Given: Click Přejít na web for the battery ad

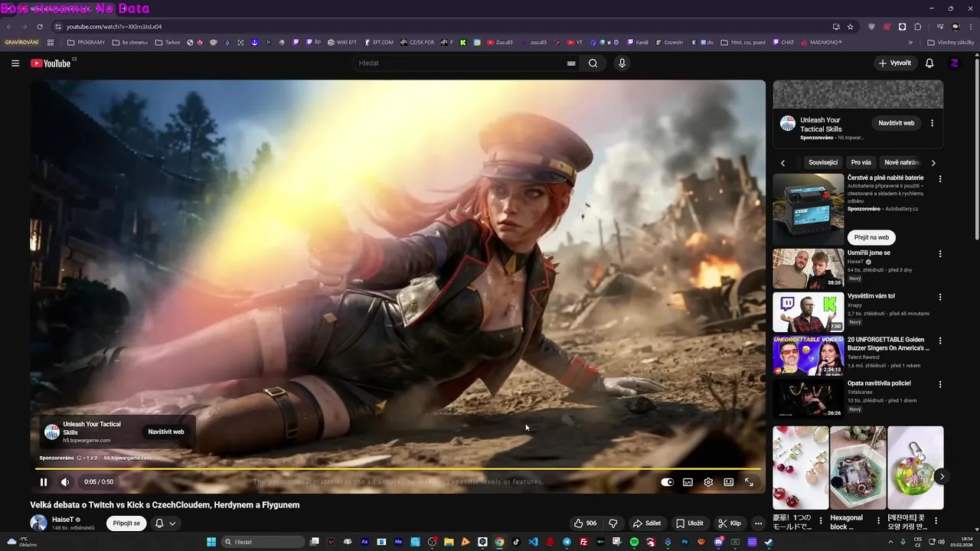Looking at the screenshot, I should (871, 237).
